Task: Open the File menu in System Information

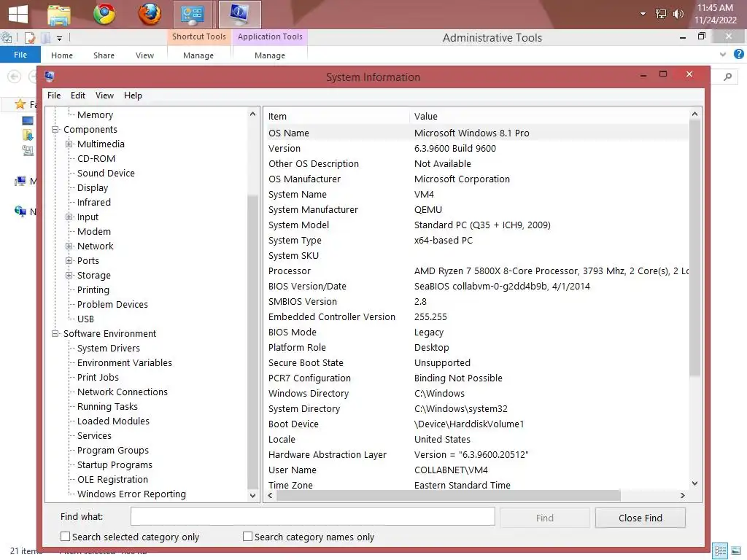Action: coord(54,96)
